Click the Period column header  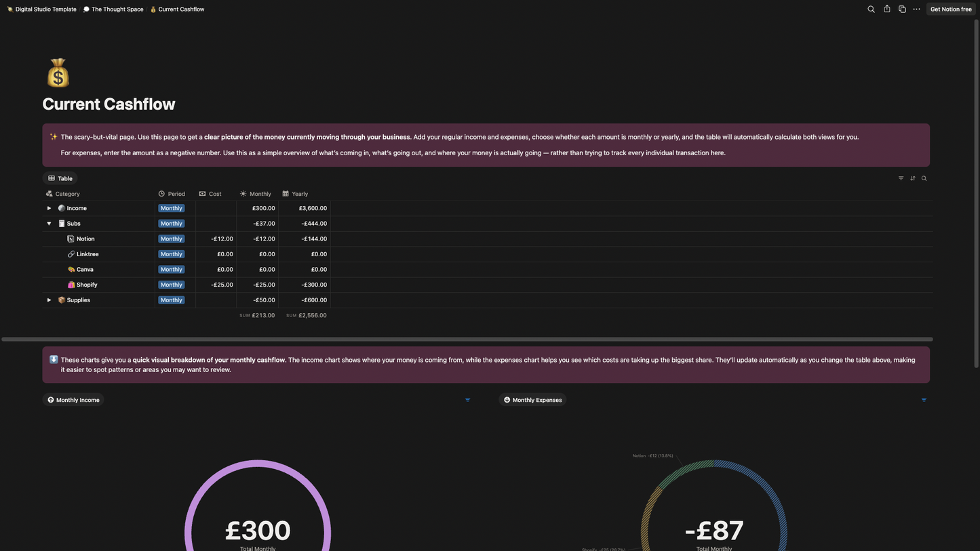tap(172, 194)
